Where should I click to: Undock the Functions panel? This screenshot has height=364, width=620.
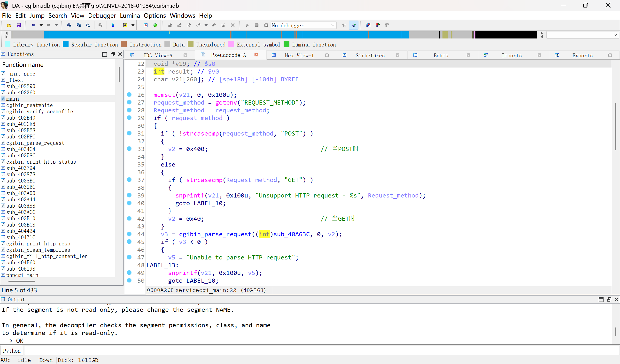click(x=113, y=54)
